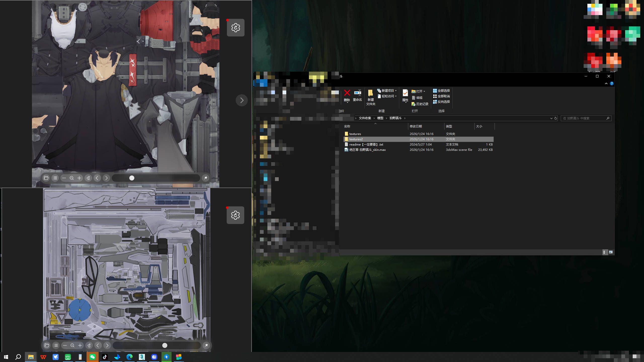Image resolution: width=644 pixels, height=362 pixels.
Task: Click 反向选择 invert selection button
Action: [x=441, y=102]
